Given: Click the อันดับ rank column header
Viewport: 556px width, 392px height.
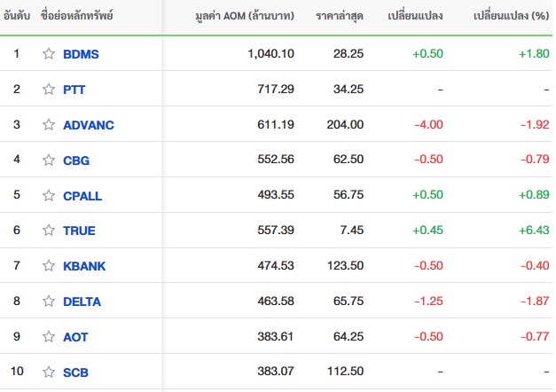Looking at the screenshot, I should click(x=17, y=16).
